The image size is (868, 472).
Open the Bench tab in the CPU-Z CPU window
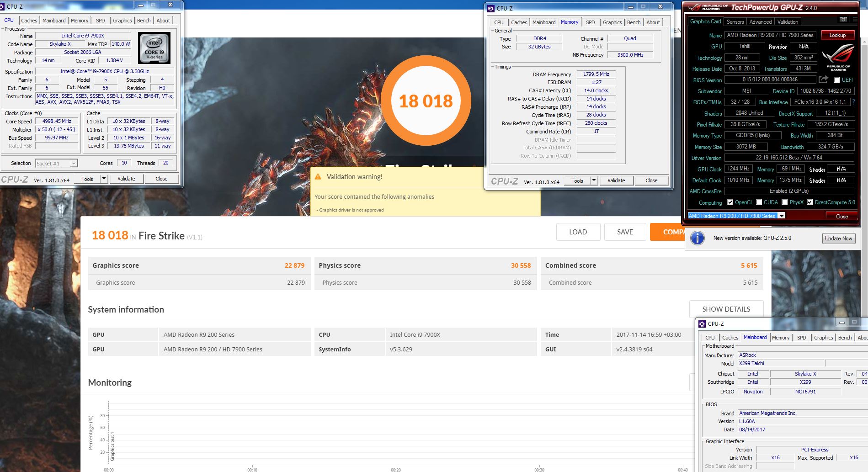click(x=144, y=21)
